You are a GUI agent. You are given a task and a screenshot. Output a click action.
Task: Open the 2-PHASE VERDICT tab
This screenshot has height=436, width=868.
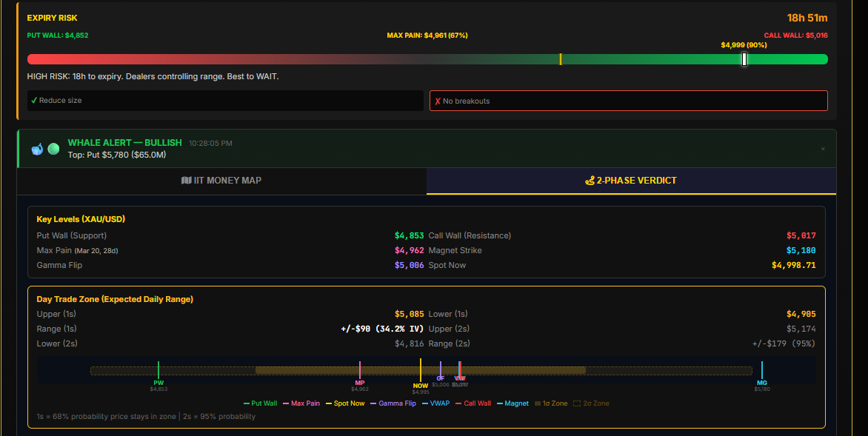click(631, 181)
